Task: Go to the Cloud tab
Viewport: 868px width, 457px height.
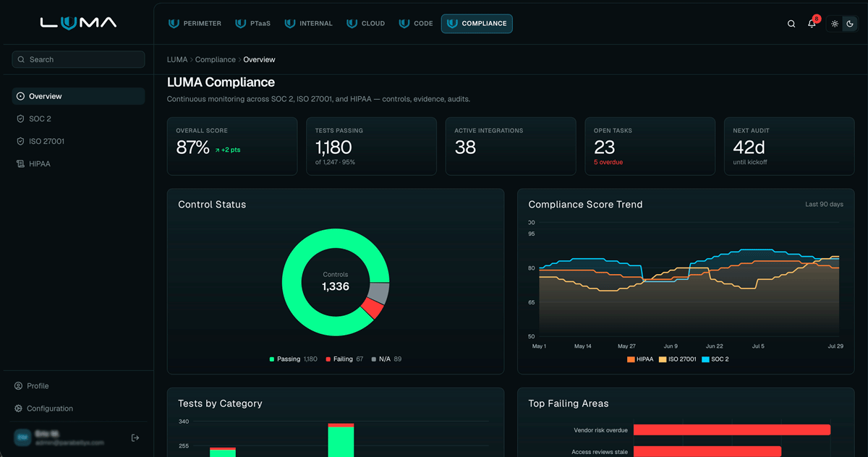Action: tap(366, 24)
